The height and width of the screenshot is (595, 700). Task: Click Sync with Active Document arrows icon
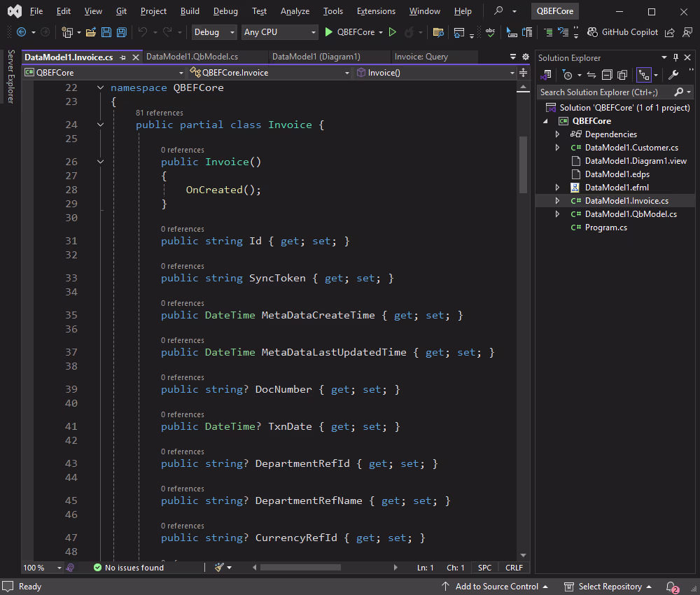pyautogui.click(x=591, y=75)
